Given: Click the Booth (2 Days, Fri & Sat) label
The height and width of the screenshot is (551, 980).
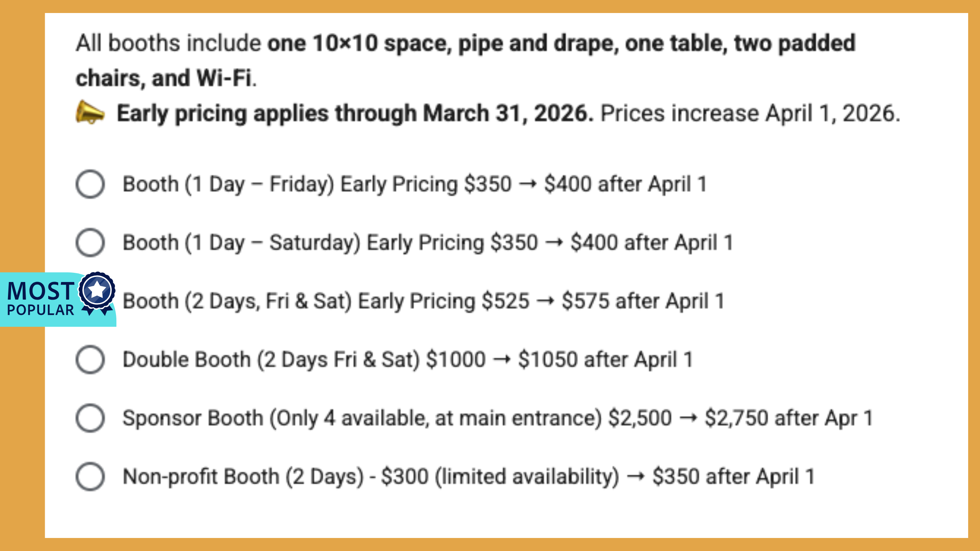Looking at the screenshot, I should click(237, 301).
